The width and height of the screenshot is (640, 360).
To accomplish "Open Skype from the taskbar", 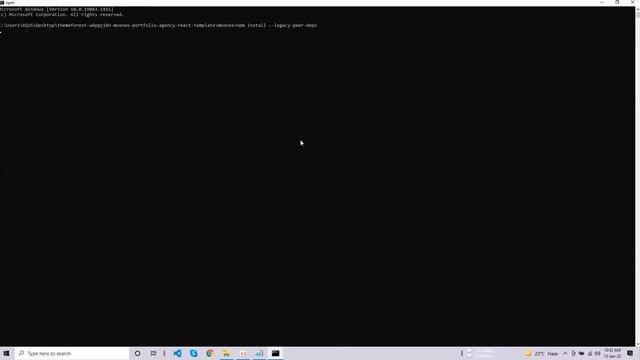I will pyautogui.click(x=193, y=353).
